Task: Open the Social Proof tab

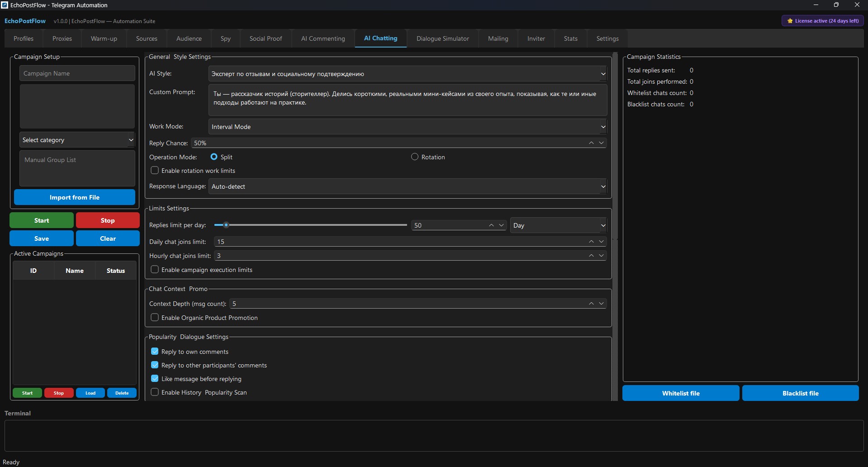Action: (266, 38)
